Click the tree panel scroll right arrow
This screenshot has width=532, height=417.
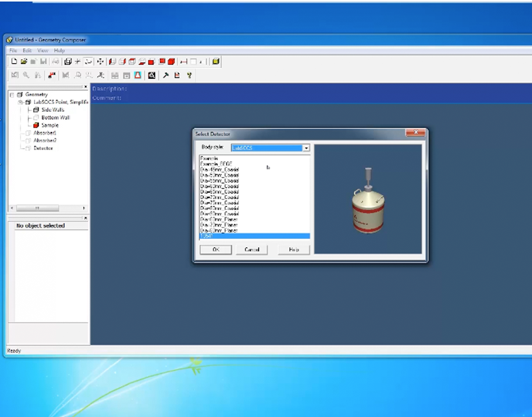point(84,208)
